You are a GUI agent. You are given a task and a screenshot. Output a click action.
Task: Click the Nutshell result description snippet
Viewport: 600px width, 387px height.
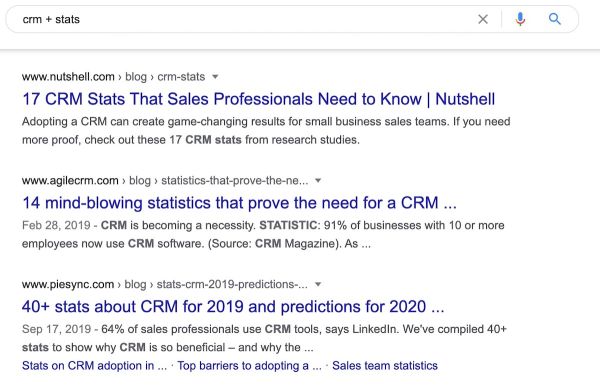coord(266,131)
